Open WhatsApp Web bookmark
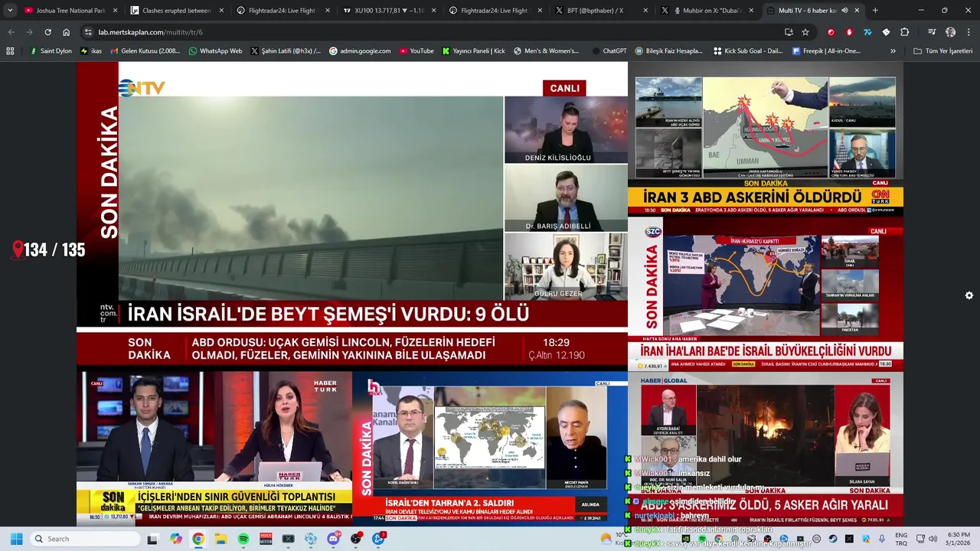 tap(215, 51)
